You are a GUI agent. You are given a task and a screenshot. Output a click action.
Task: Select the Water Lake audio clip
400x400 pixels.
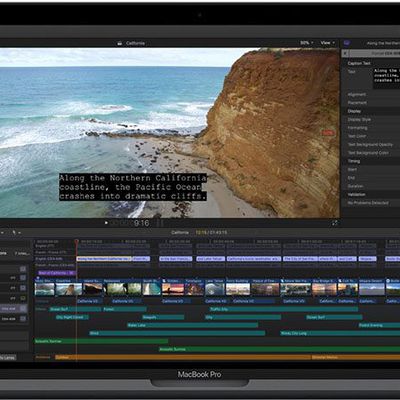(192, 325)
